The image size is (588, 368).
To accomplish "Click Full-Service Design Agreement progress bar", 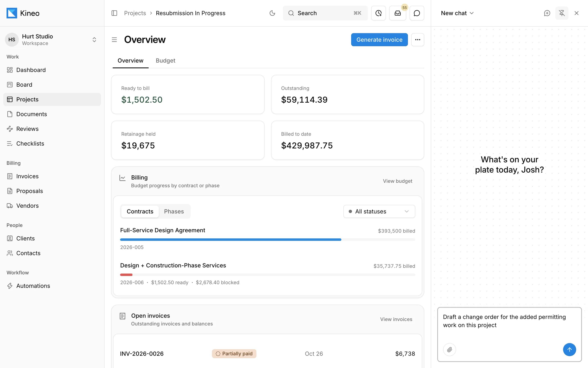I will [x=267, y=240].
